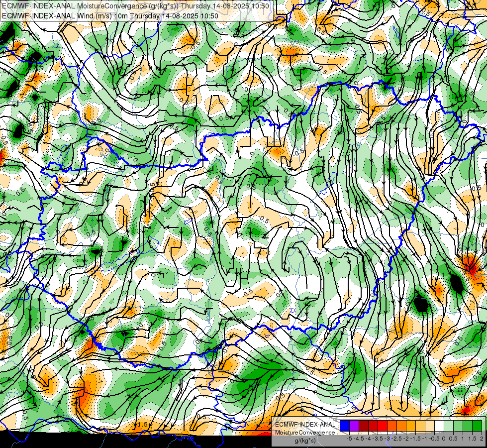Select the -1 tick value on legend scale
Screen dimensions: 487x448
(x=425, y=439)
